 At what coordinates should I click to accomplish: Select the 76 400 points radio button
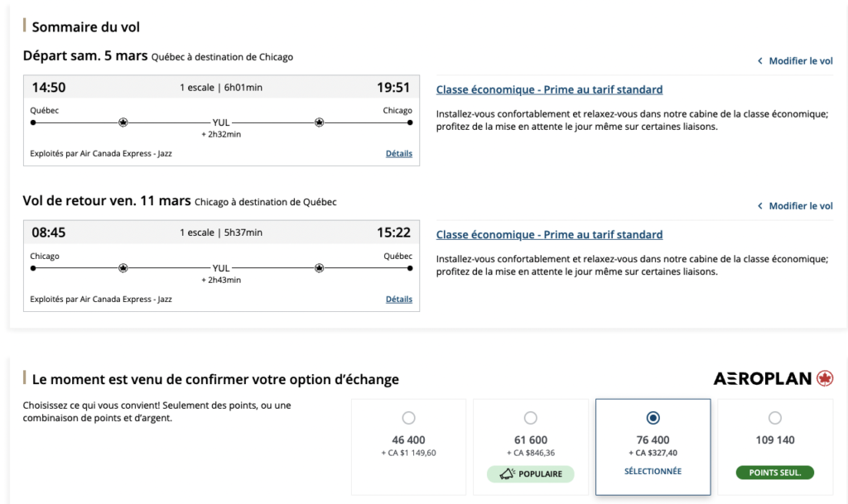(x=653, y=418)
